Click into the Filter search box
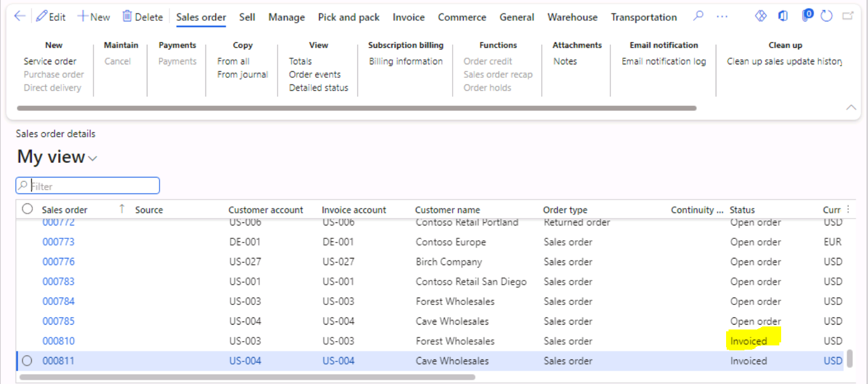 pos(93,186)
